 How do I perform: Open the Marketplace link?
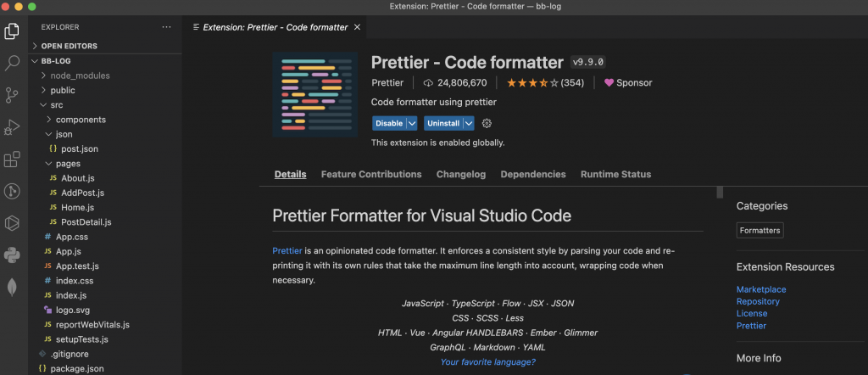point(760,289)
